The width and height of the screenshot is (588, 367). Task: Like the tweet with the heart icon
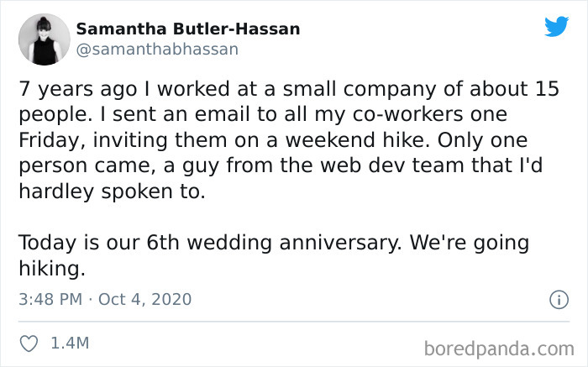tap(29, 343)
